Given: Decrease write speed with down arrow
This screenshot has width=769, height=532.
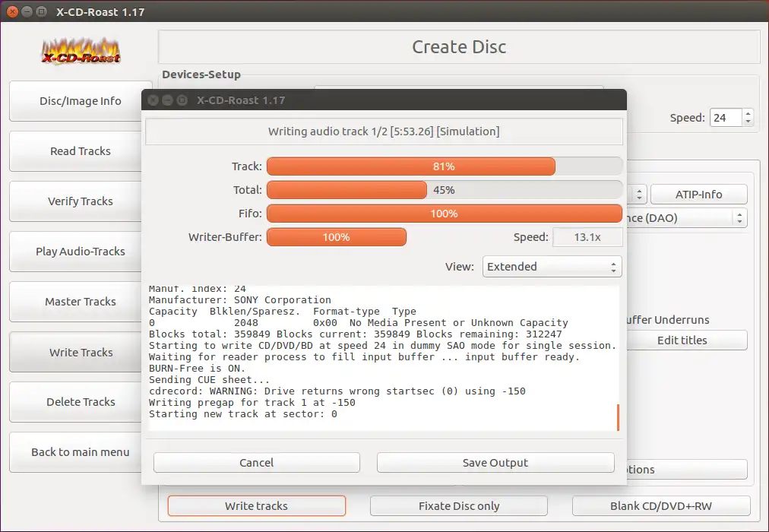Looking at the screenshot, I should (748, 122).
